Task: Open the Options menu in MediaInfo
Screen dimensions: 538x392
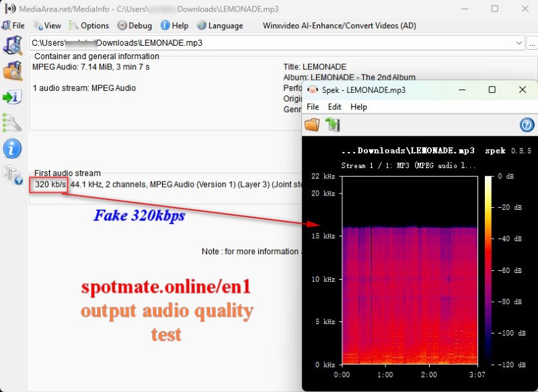Action: coord(89,26)
